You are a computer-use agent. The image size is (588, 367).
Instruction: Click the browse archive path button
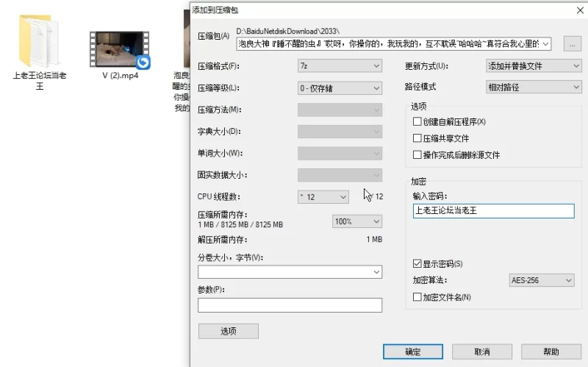click(x=573, y=44)
